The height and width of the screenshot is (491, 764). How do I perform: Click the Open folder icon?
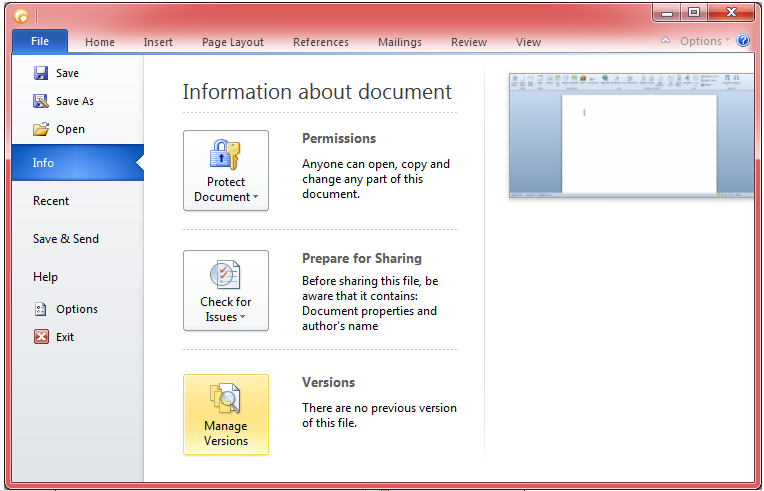[41, 129]
